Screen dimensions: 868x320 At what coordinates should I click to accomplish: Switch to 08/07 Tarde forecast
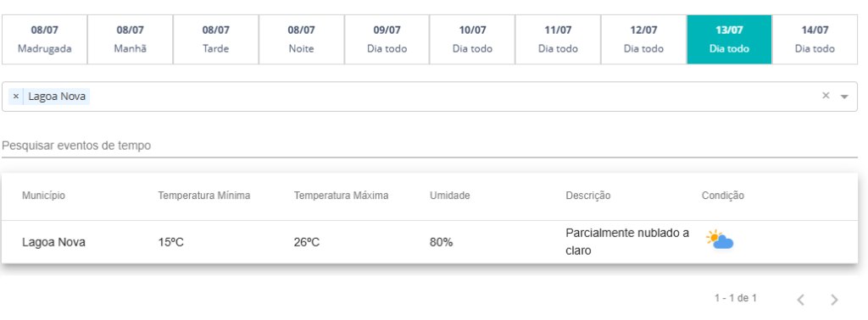coord(216,39)
